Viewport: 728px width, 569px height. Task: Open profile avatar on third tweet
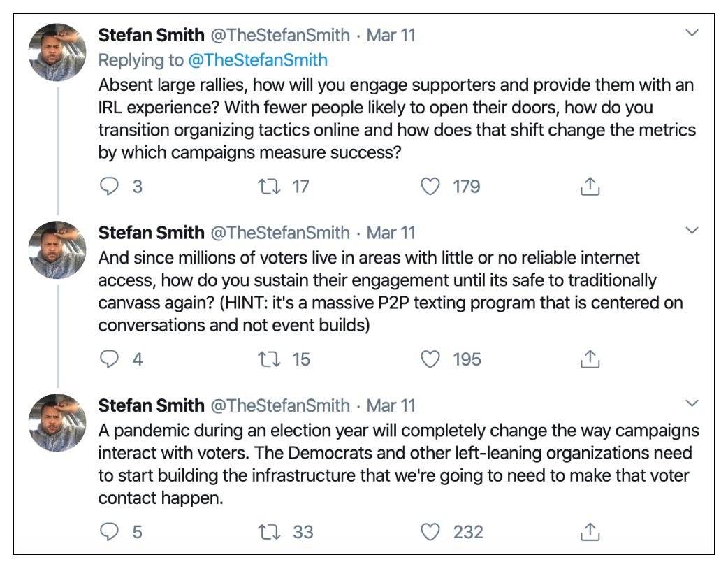57,423
